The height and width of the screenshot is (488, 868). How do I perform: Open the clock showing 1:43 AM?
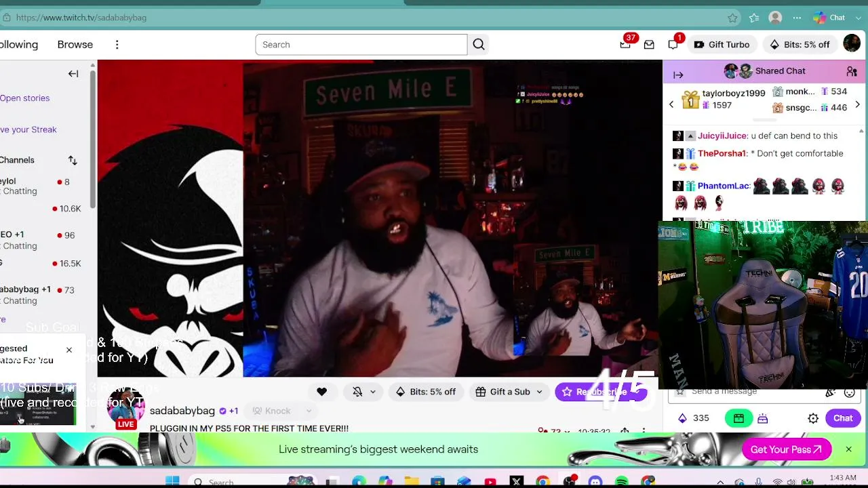(843, 478)
